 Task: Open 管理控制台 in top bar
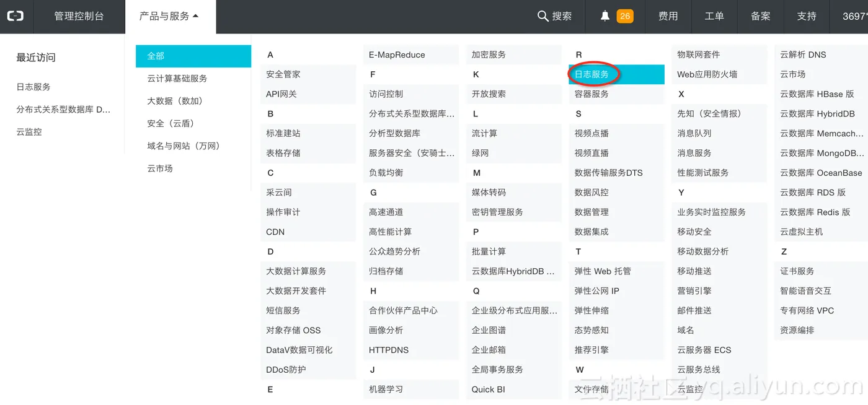pos(79,16)
